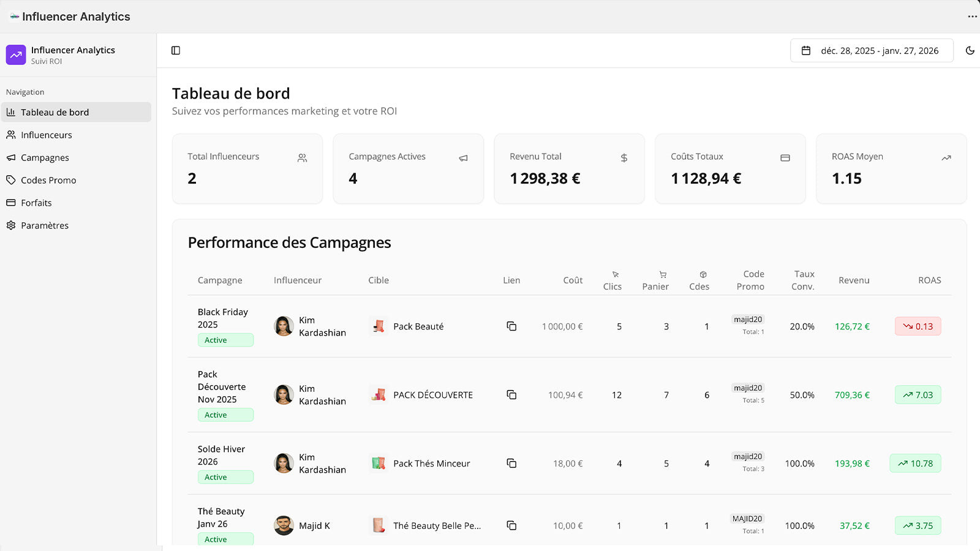
Task: Copy the Black Friday 2025 campaign link
Action: 511,326
